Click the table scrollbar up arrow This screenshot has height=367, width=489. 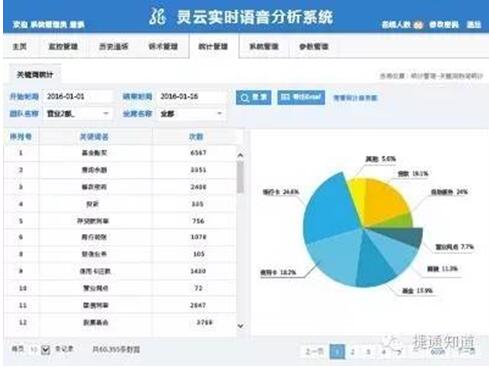pyautogui.click(x=240, y=155)
